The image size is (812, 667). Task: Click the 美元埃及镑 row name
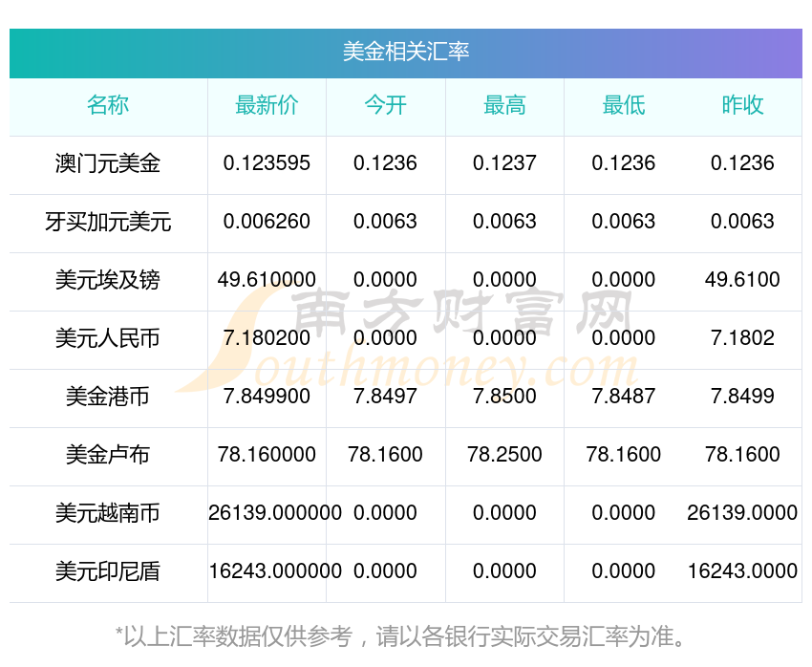click(x=108, y=280)
